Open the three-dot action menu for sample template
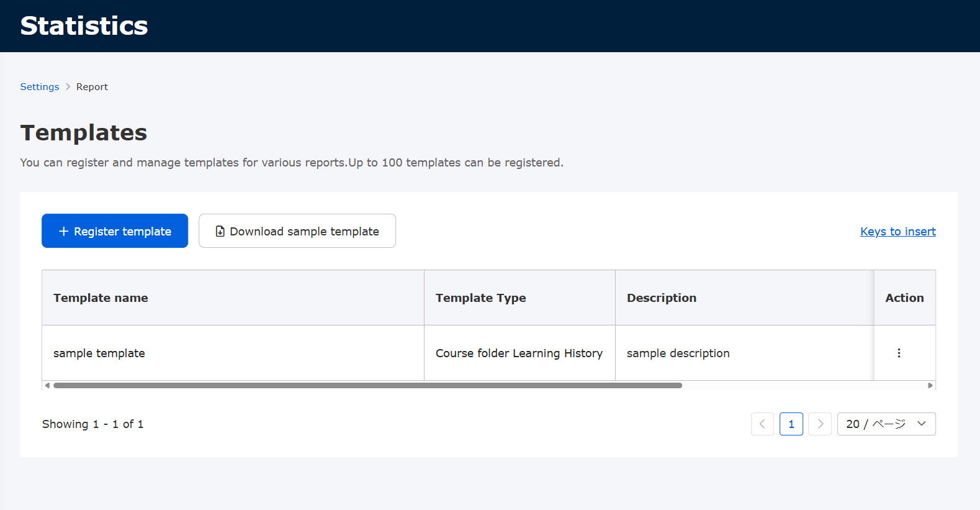 pos(898,353)
